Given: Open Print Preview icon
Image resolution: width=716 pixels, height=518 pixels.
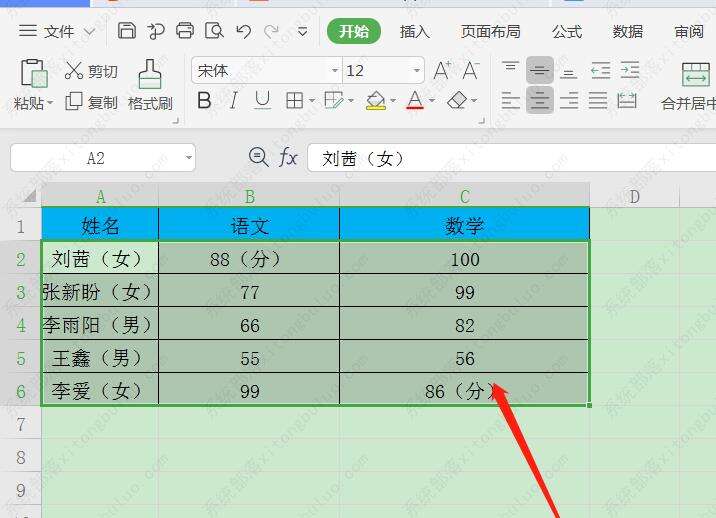Looking at the screenshot, I should point(214,31).
